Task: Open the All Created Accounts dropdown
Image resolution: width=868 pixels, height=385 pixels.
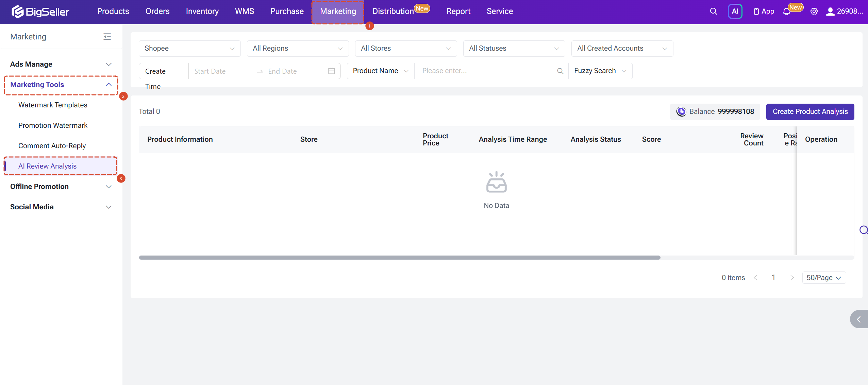Action: click(x=622, y=48)
